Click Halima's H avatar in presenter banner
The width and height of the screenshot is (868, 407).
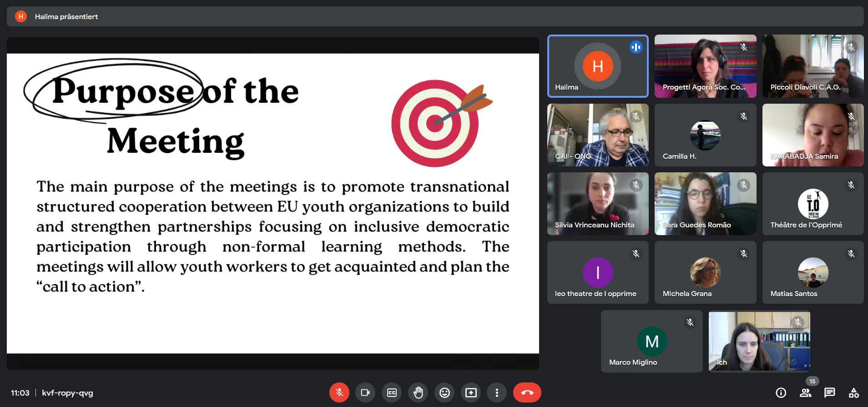click(x=20, y=16)
